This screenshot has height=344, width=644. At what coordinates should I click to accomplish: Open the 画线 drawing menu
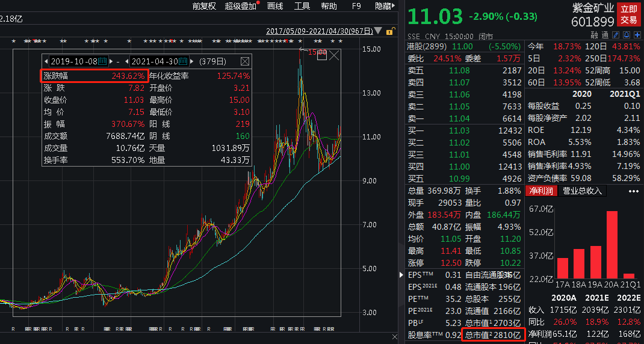point(275,6)
